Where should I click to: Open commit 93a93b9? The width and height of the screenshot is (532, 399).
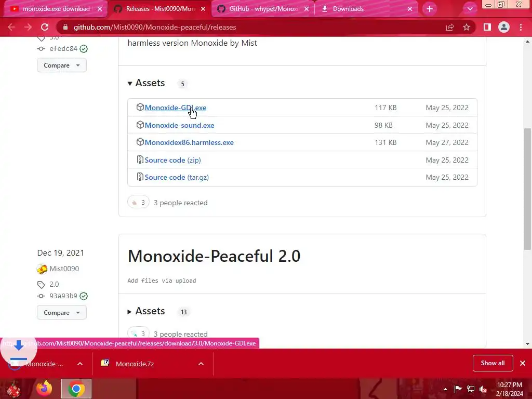click(x=63, y=296)
